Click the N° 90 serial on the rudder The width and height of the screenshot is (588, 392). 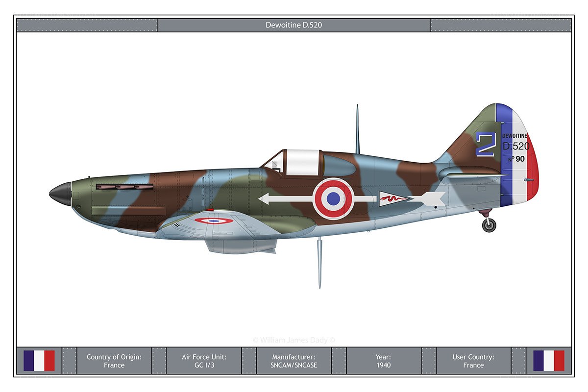(x=516, y=159)
